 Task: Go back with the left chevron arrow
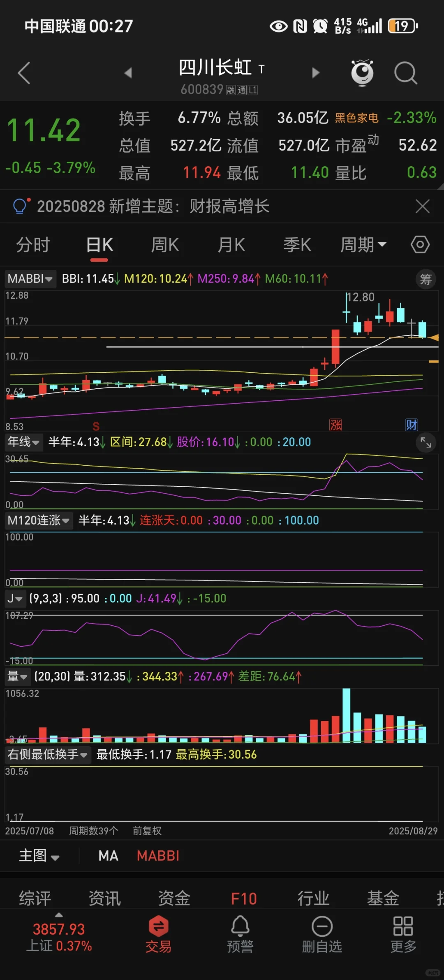click(x=24, y=73)
